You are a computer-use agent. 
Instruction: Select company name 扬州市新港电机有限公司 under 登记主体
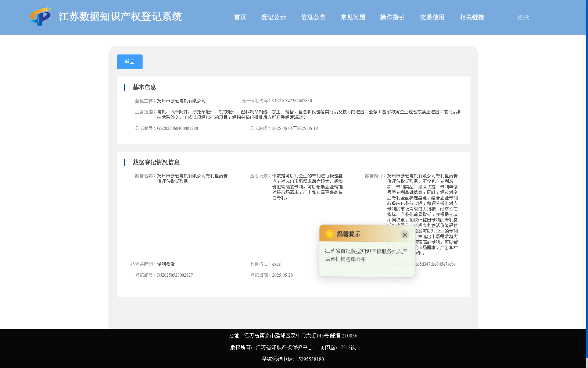point(181,101)
